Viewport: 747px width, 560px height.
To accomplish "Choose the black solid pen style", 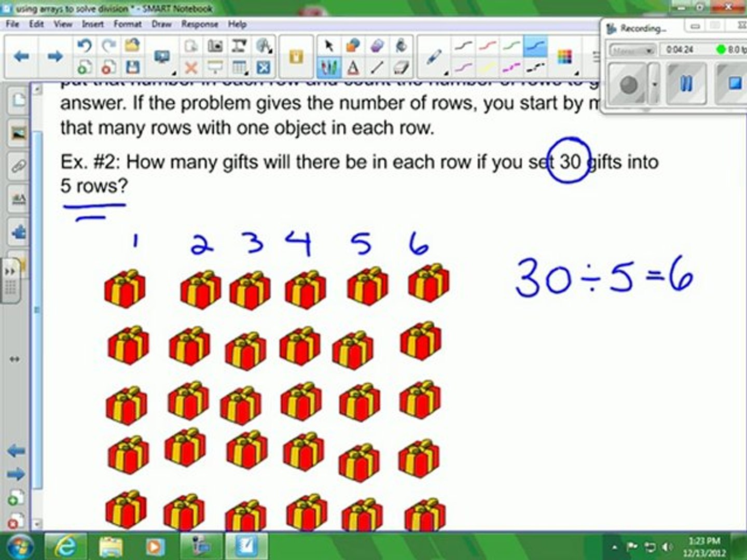I will 463,46.
